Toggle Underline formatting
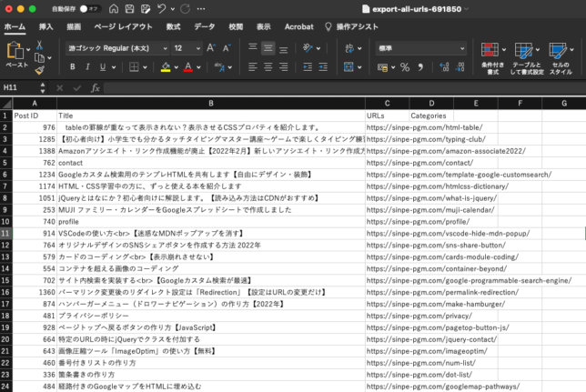This screenshot has height=392, width=586. (x=103, y=67)
